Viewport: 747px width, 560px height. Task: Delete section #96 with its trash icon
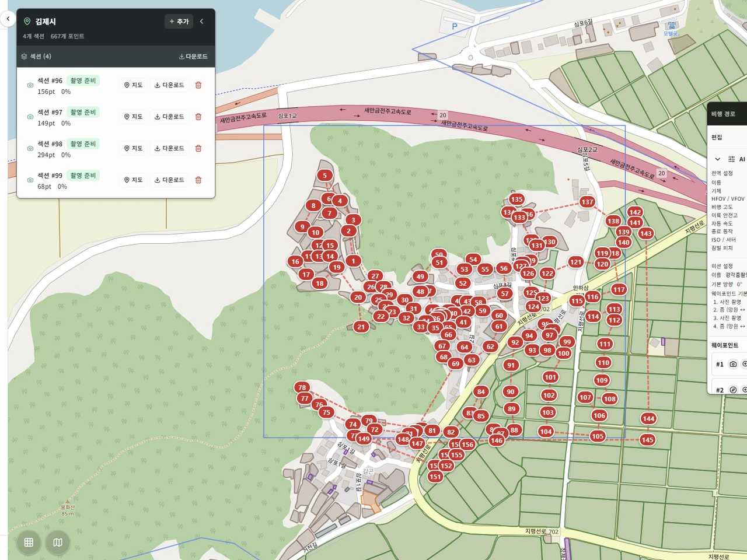pos(198,85)
